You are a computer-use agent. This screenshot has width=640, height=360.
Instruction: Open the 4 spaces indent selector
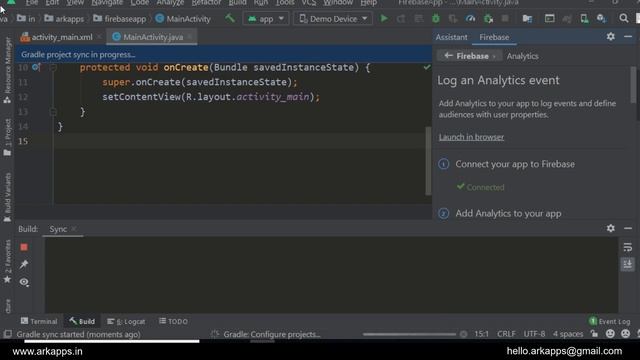pos(568,334)
